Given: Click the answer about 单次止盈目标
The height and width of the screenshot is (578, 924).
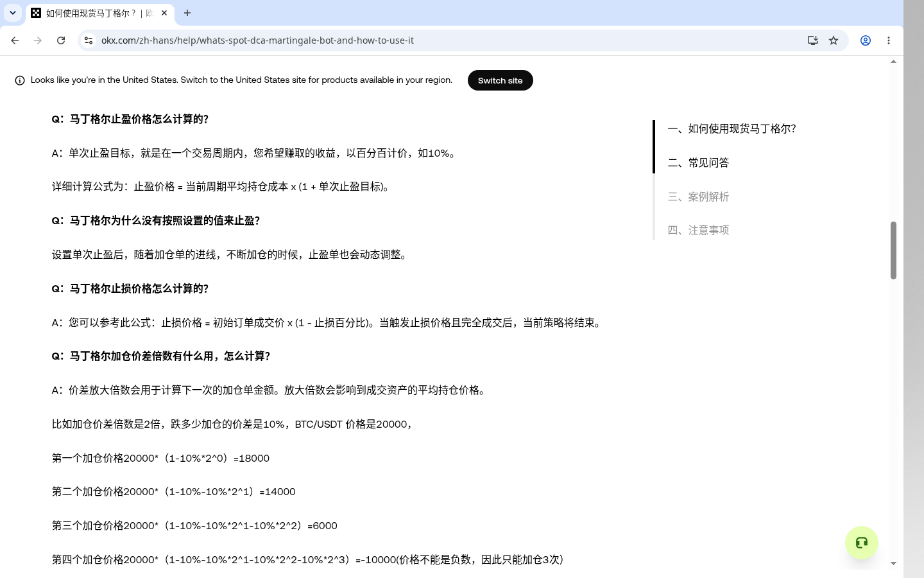Looking at the screenshot, I should 255,153.
